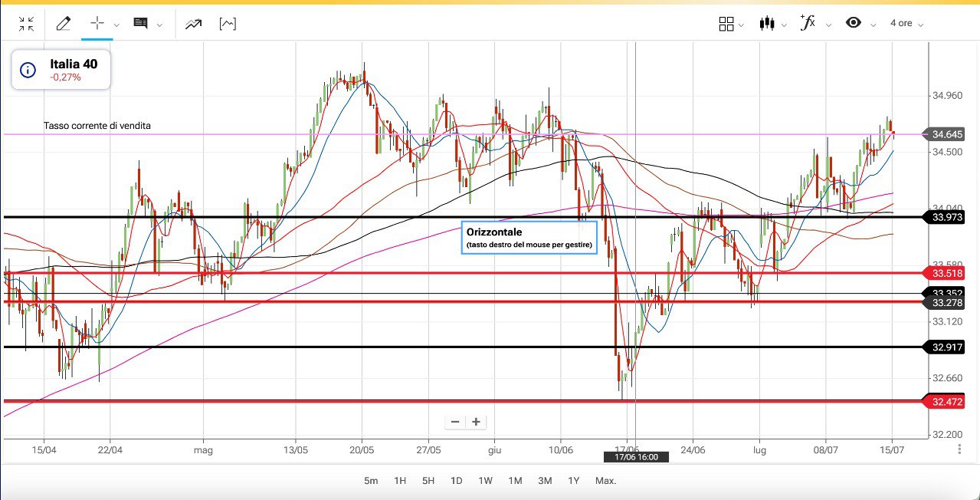Select the 1D time range

tap(456, 481)
